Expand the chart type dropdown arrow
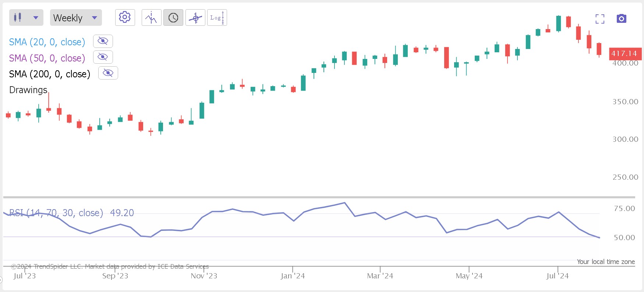 (x=36, y=18)
